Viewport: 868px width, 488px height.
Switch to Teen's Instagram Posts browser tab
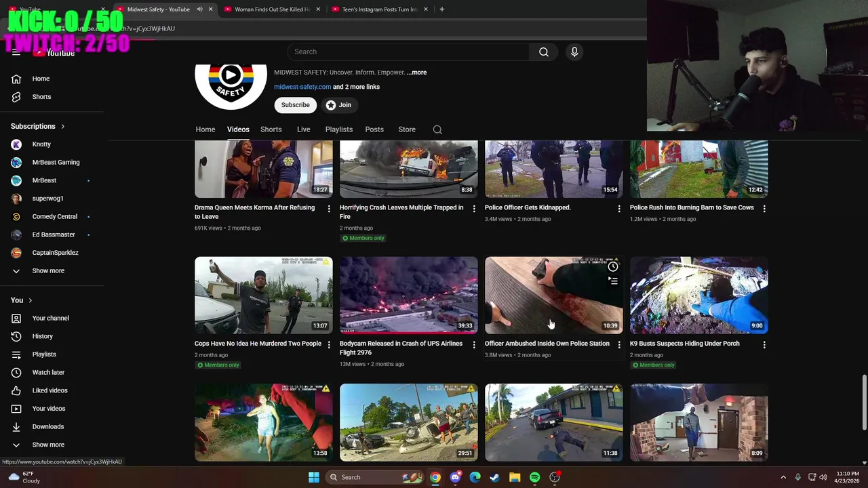[x=380, y=9]
